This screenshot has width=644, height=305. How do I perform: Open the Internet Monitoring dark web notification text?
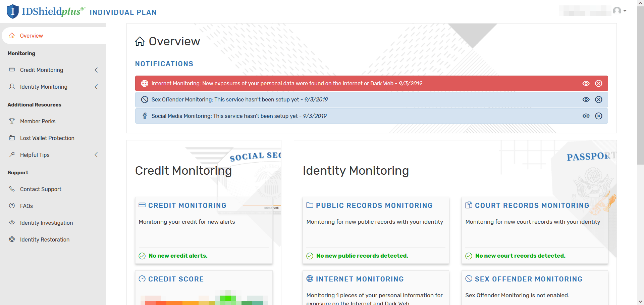(287, 83)
